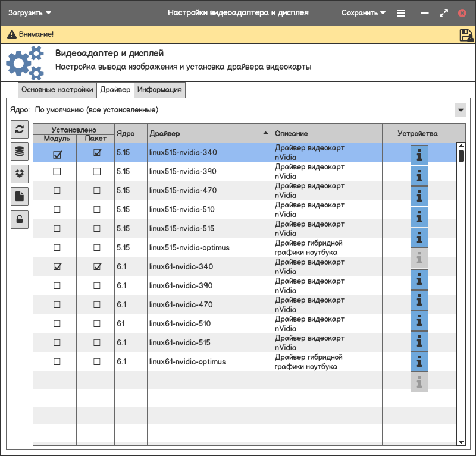This screenshot has width=476, height=456.
Task: Open the hamburger menu in title bar
Action: (401, 13)
